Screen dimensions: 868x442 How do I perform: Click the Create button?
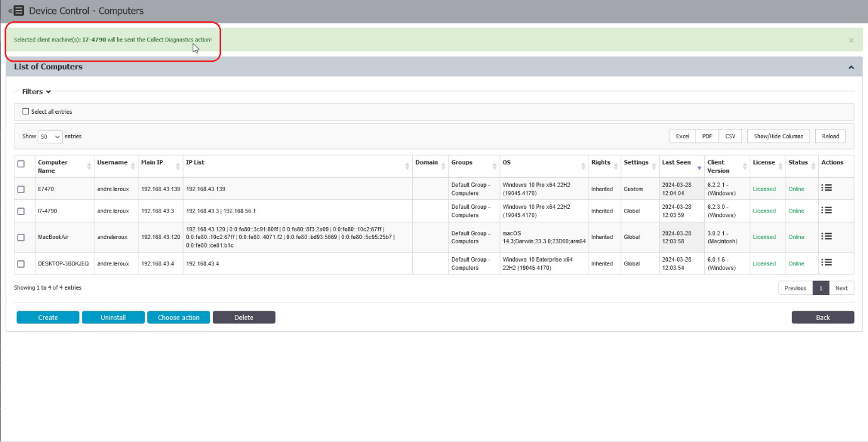click(48, 318)
